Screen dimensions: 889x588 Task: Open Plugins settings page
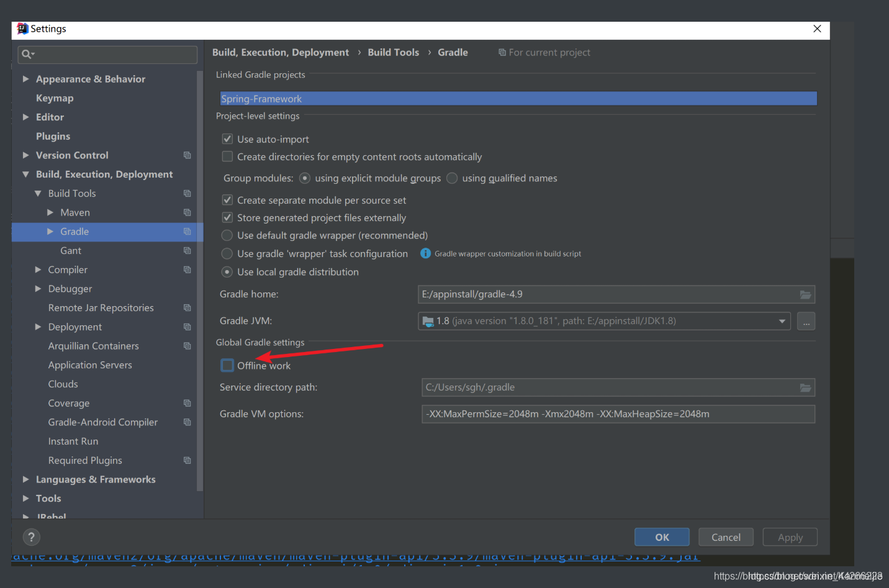[53, 136]
